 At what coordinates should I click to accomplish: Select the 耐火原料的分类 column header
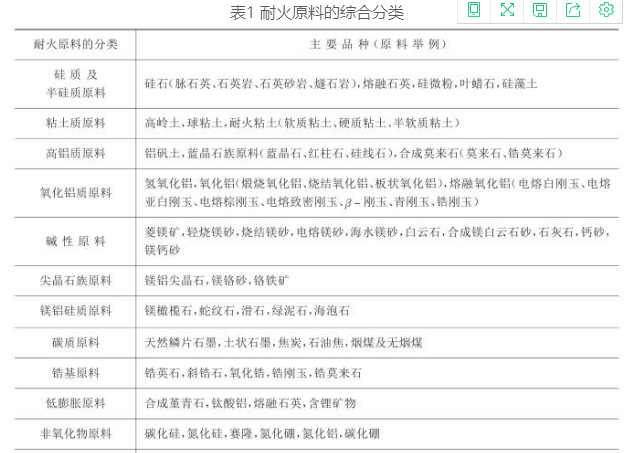point(76,46)
